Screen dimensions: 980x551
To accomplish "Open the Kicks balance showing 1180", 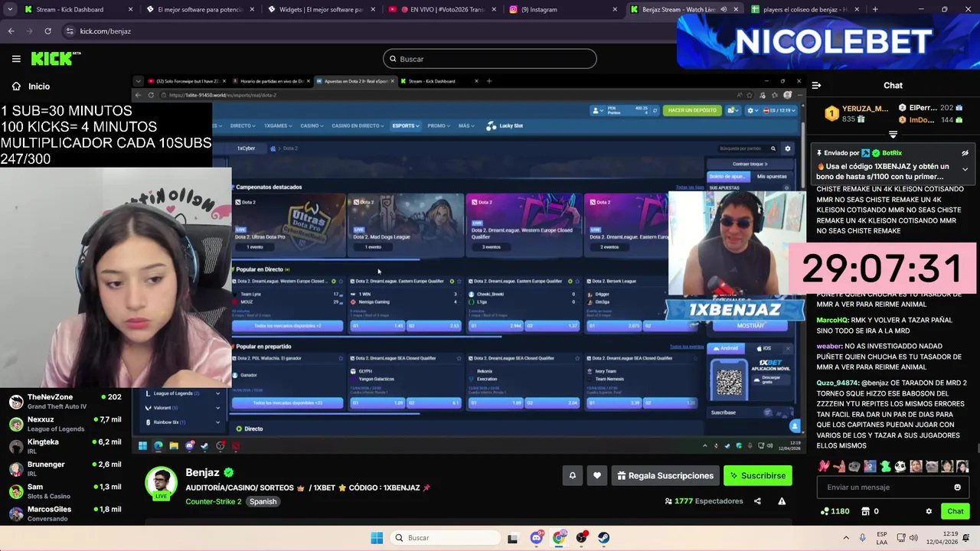I will [835, 511].
